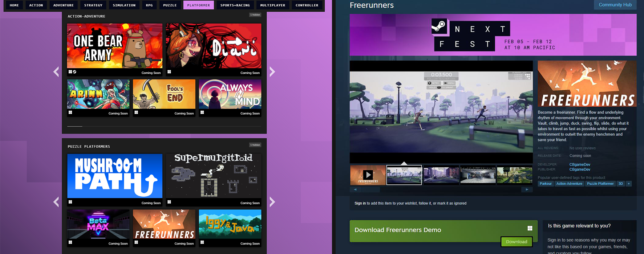Click the Freerunners header capsule image

pyautogui.click(x=587, y=83)
